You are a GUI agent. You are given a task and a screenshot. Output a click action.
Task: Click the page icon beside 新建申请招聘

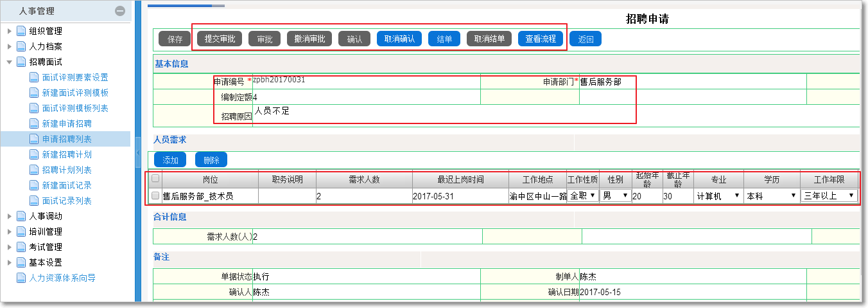34,123
